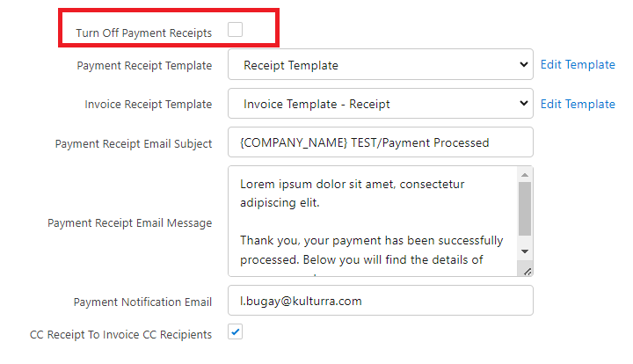Click Edit Template beside Receipt Template dropdown

click(x=578, y=65)
